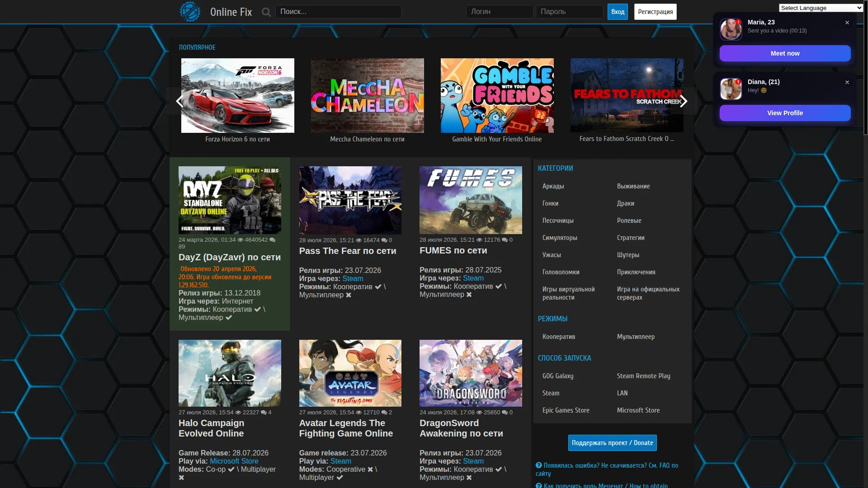
Task: Select the Шутеры category
Action: pyautogui.click(x=628, y=255)
